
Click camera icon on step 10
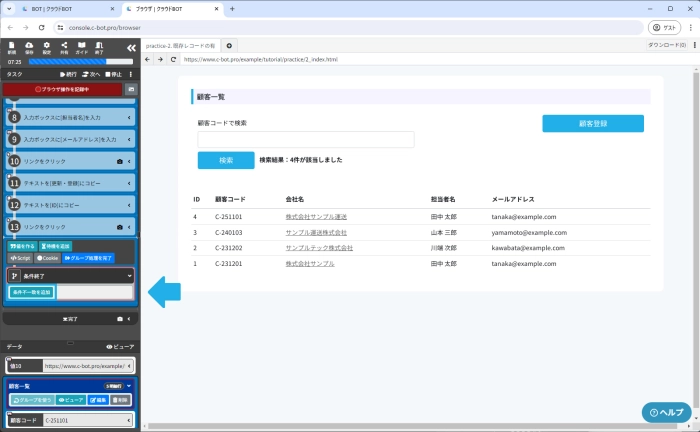coord(120,161)
